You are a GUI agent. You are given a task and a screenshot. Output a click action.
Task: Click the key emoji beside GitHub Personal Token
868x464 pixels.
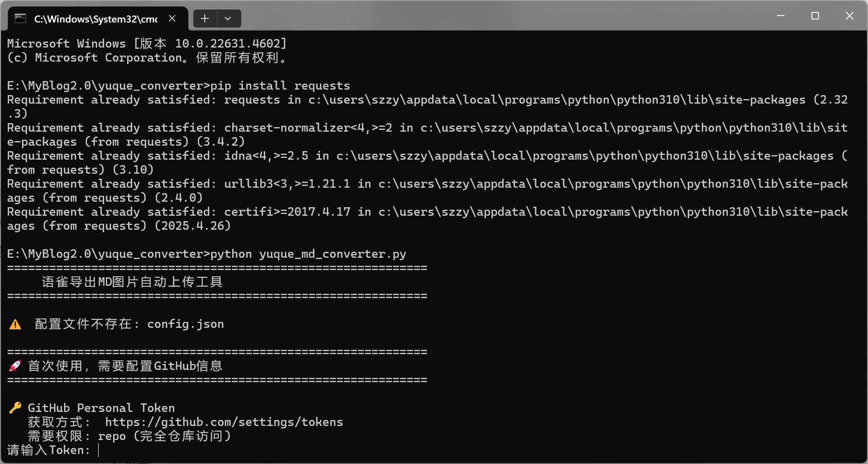pos(15,408)
